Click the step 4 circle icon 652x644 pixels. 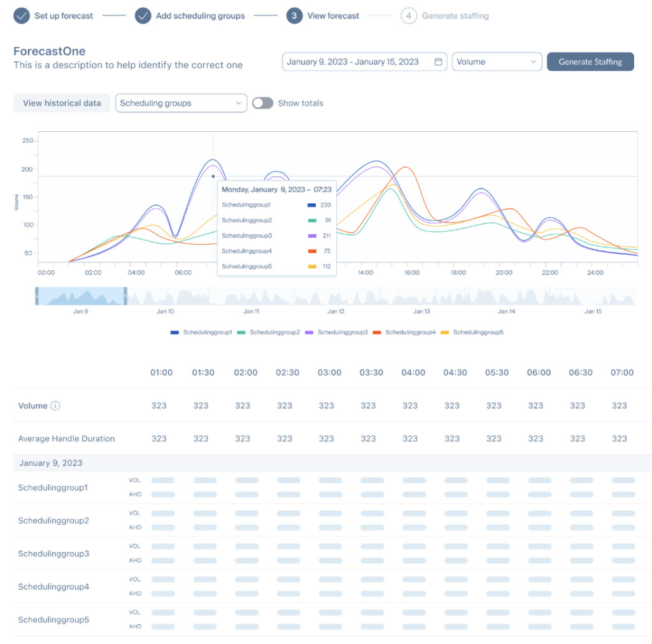point(409,16)
